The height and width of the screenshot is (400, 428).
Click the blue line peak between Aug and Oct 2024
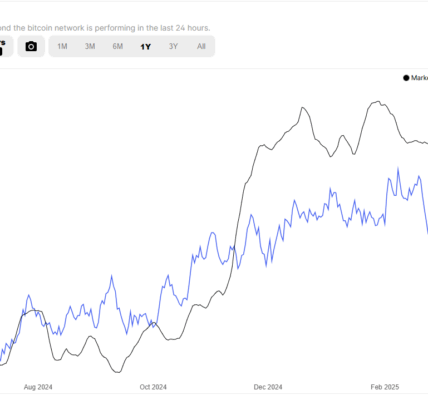coord(111,276)
